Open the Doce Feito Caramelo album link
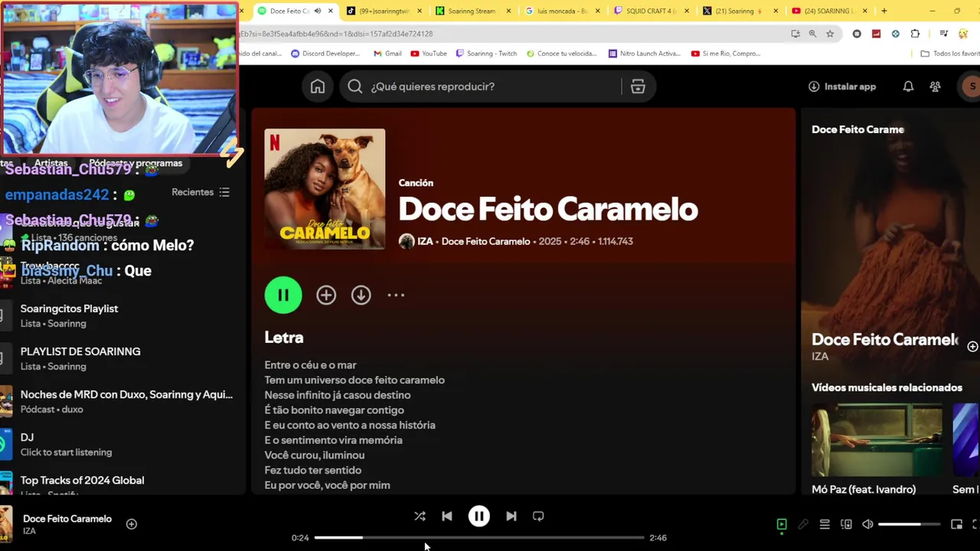 485,241
